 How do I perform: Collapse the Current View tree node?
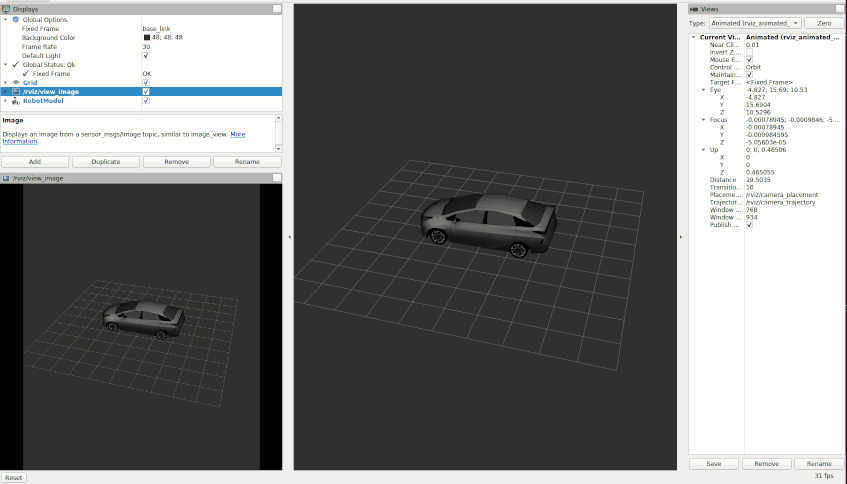[x=694, y=37]
